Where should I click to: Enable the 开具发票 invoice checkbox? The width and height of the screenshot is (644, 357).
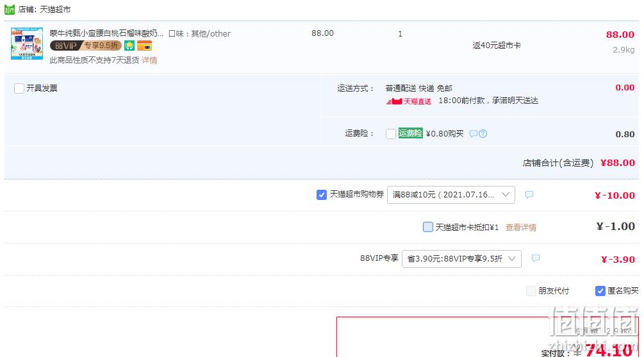coord(19,88)
